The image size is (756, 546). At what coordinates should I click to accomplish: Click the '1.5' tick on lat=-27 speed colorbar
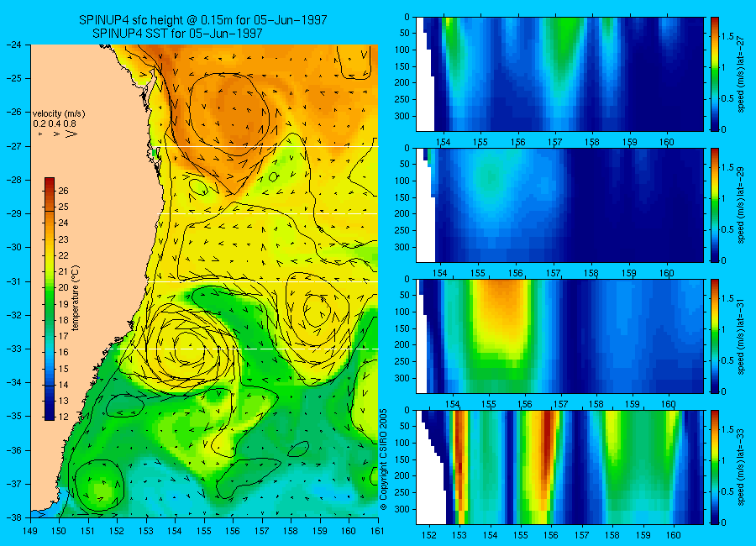click(x=727, y=36)
